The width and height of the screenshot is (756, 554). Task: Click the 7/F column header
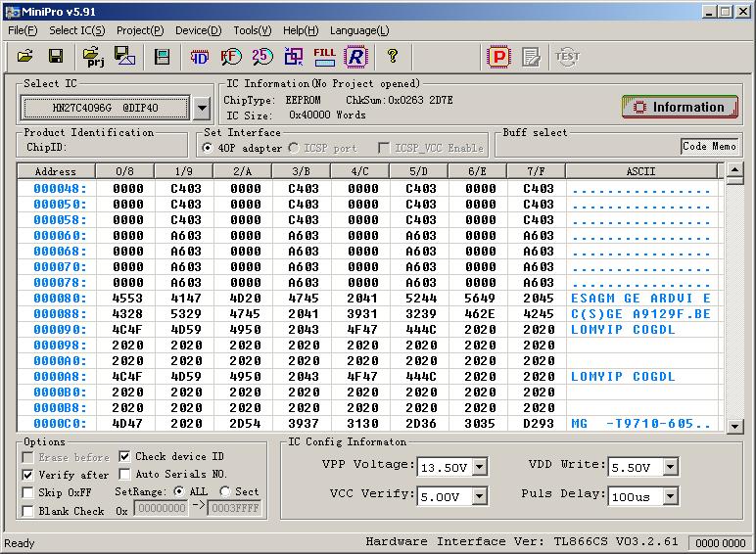536,171
